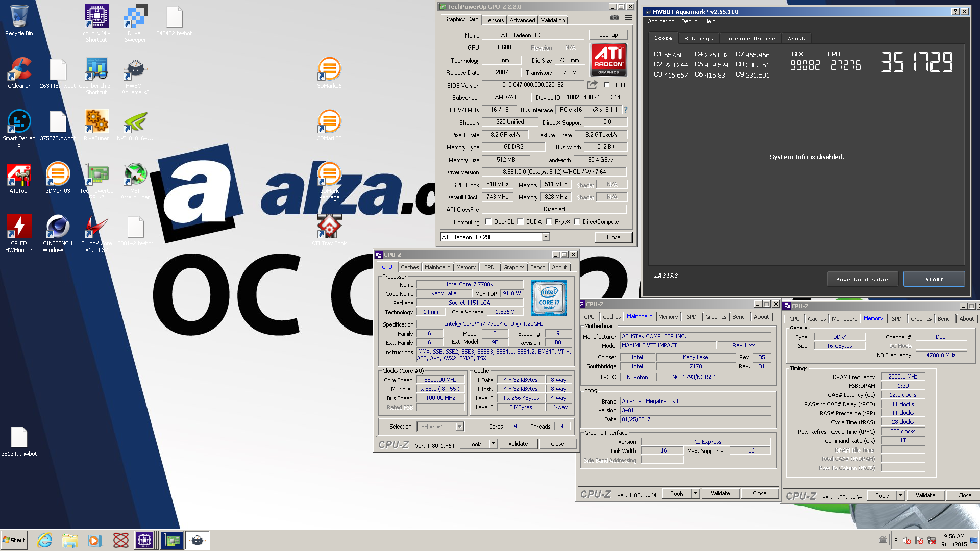Open the Application menu in Aquamark
The width and height of the screenshot is (980, 551).
click(661, 21)
